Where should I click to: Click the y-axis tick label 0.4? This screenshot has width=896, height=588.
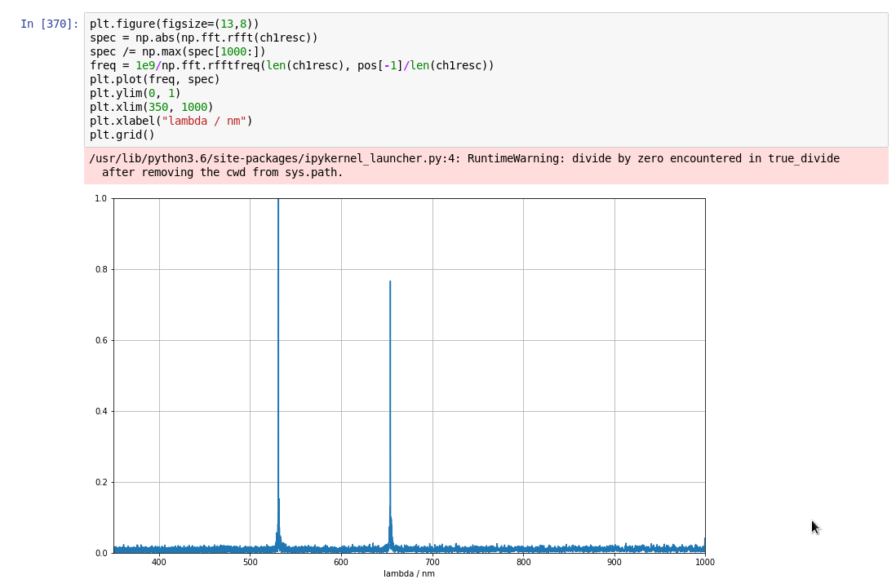[101, 411]
